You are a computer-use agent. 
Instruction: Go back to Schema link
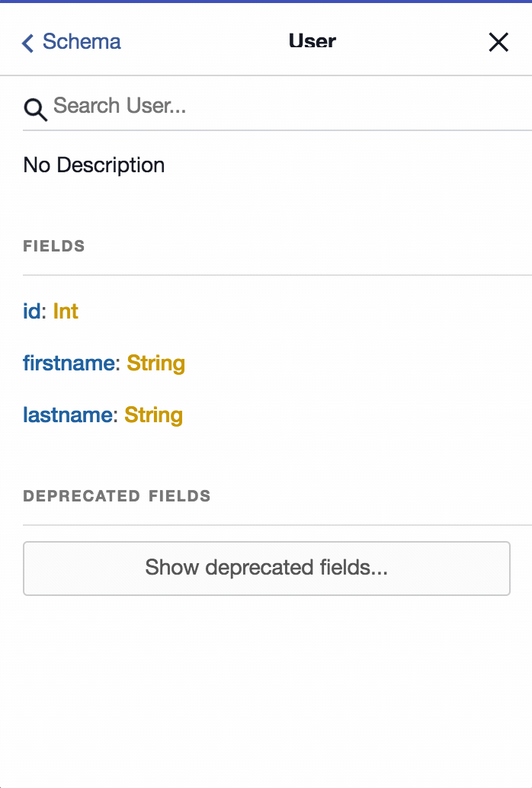81,41
